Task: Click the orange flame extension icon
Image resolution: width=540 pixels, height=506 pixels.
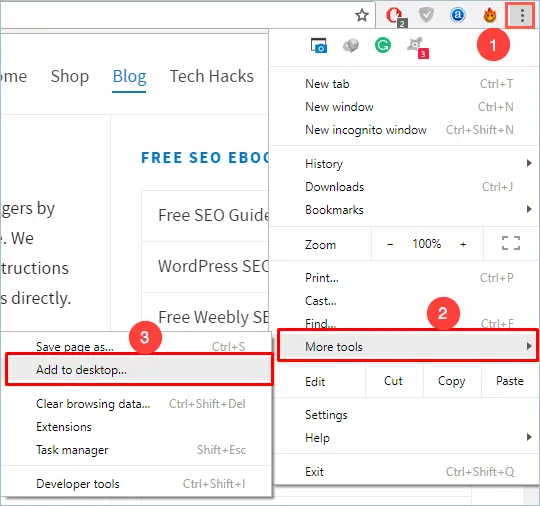Action: tap(489, 15)
